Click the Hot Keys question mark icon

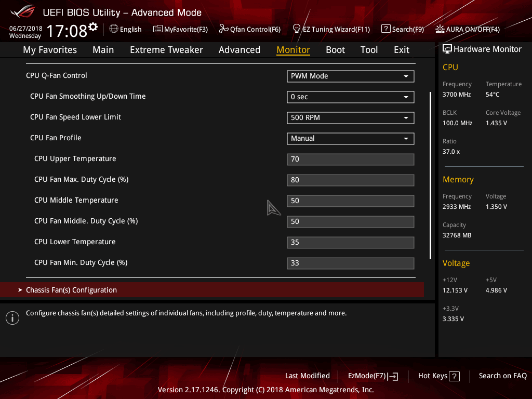[x=454, y=376]
